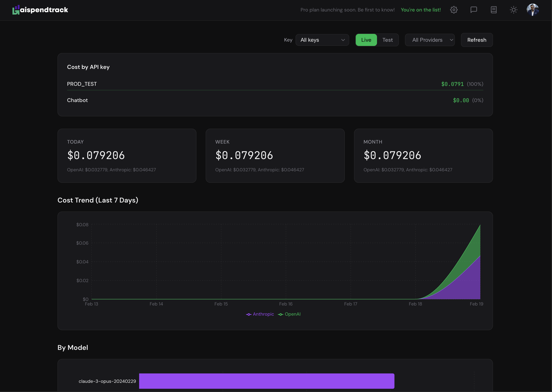Expand the All Providers dropdown
The width and height of the screenshot is (552, 392).
pos(430,40)
